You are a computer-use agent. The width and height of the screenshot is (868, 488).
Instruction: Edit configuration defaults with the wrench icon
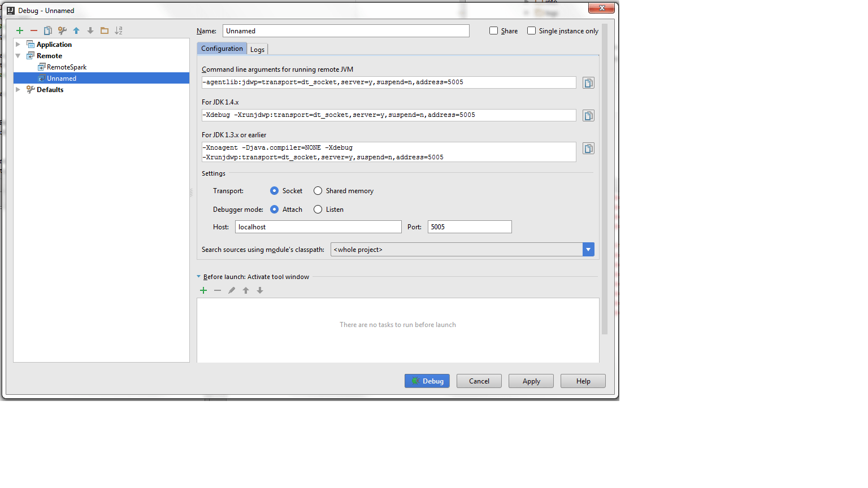click(62, 30)
